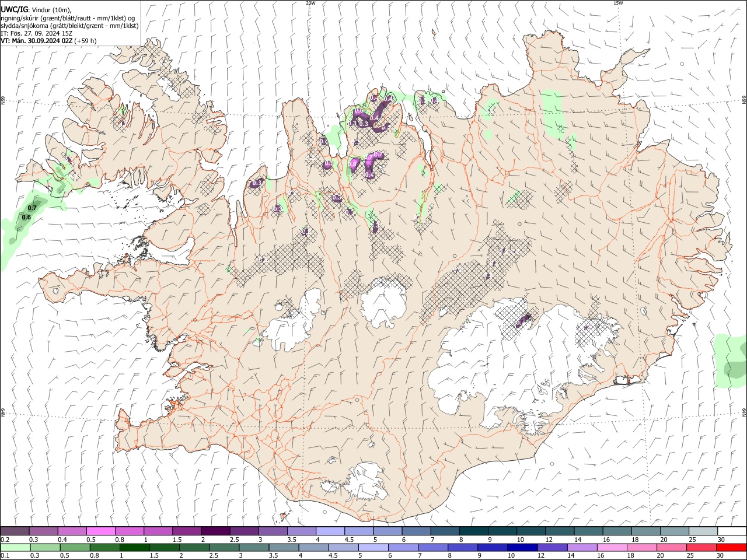The image size is (747, 560).
Task: Select the dark mauve 0.2 legend swatch
Action: (x=15, y=531)
